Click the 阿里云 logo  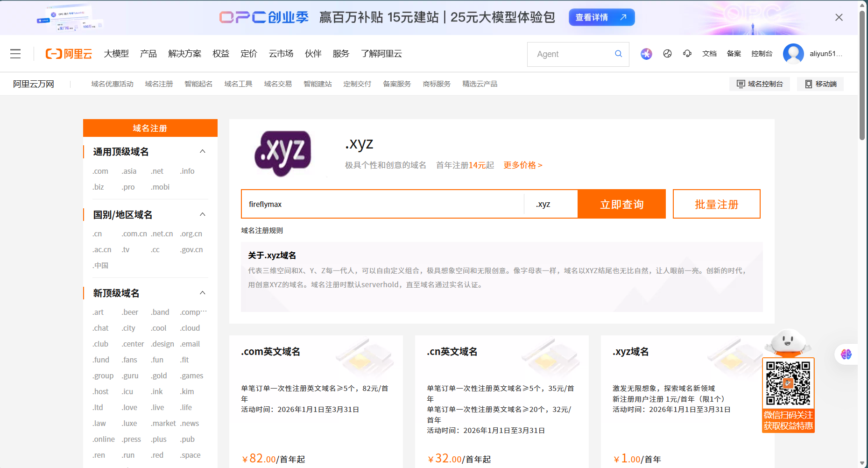(69, 54)
